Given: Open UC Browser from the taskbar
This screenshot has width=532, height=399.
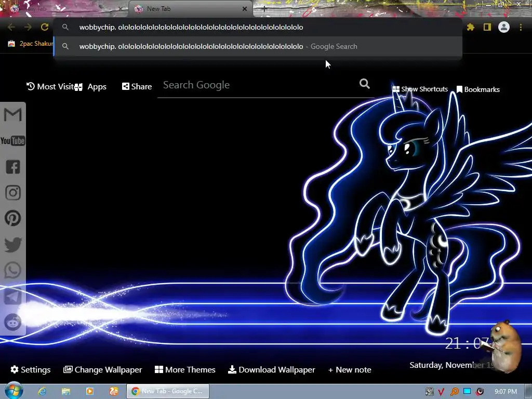Looking at the screenshot, I should [x=114, y=391].
